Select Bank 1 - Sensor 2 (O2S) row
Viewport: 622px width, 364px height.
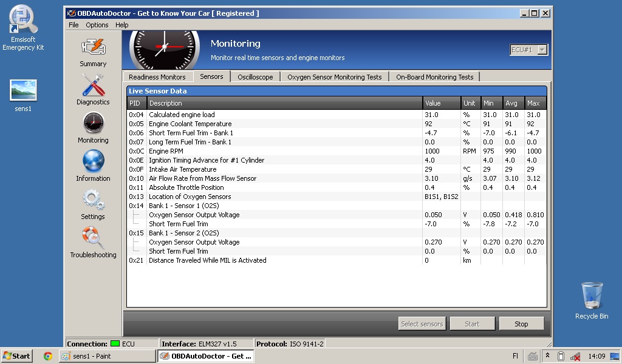coord(337,233)
